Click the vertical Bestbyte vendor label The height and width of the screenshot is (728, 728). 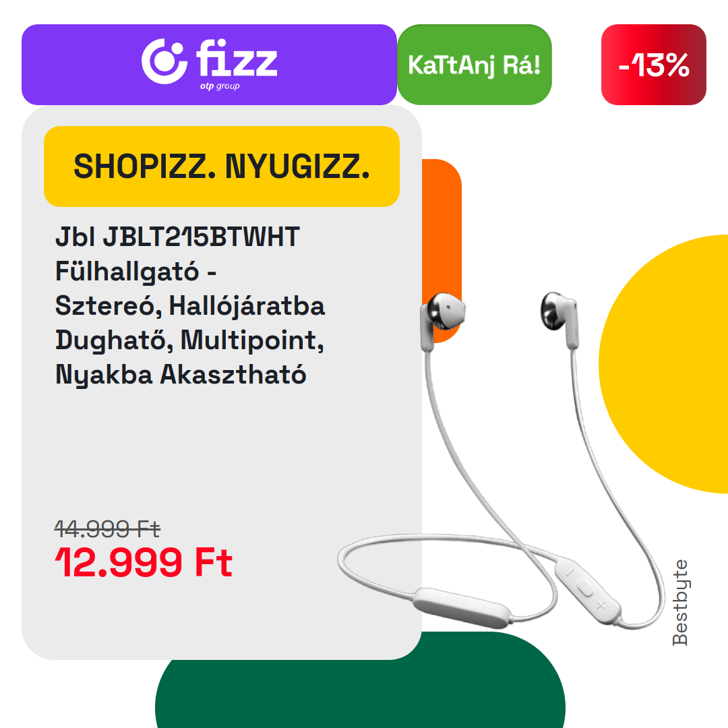tap(679, 602)
